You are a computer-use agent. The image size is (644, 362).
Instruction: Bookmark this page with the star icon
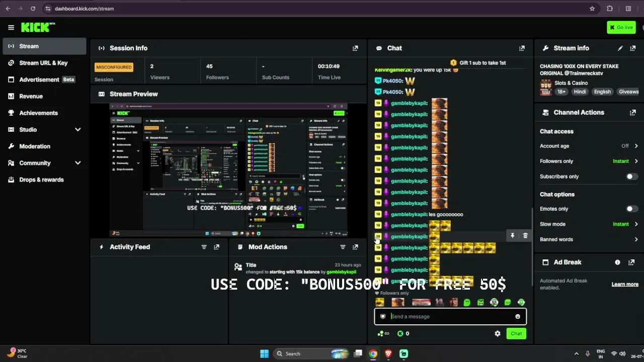(x=592, y=9)
